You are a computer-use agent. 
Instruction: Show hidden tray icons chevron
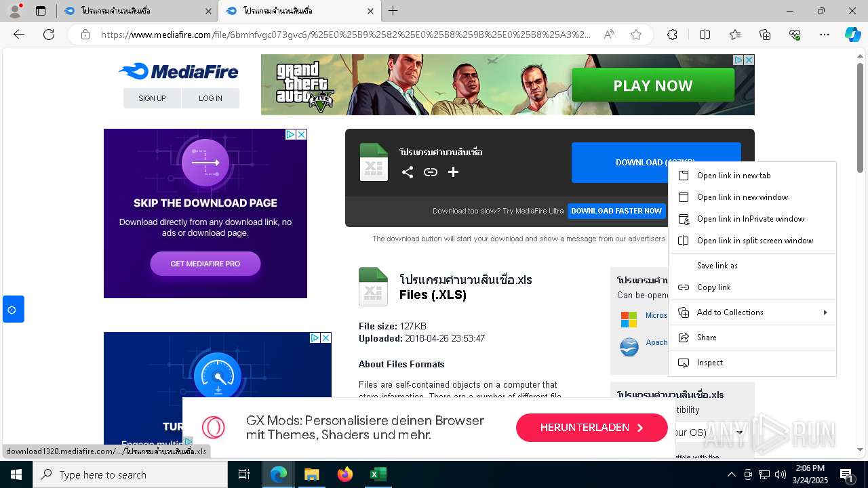(x=731, y=474)
